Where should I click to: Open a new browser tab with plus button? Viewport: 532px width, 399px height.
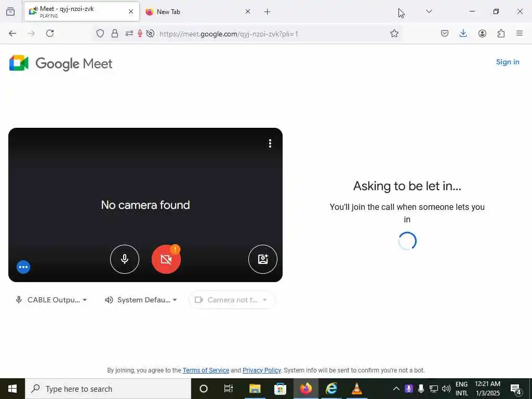268,12
